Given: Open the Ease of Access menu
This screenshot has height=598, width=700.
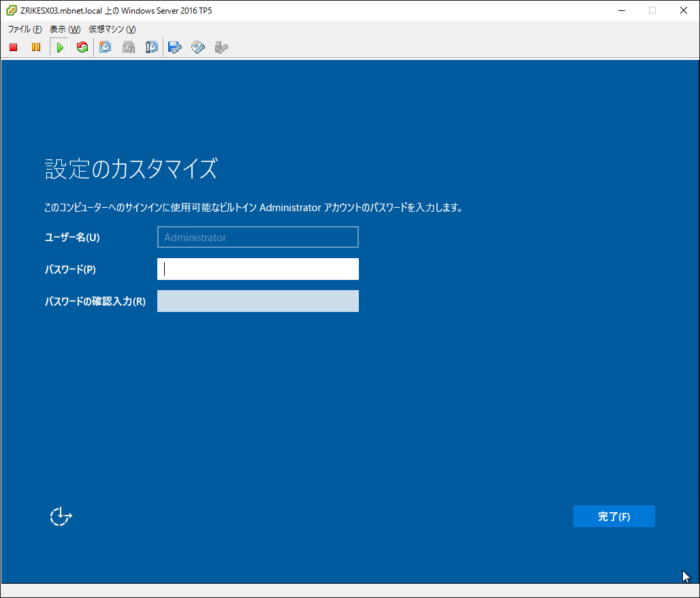Looking at the screenshot, I should point(61,516).
